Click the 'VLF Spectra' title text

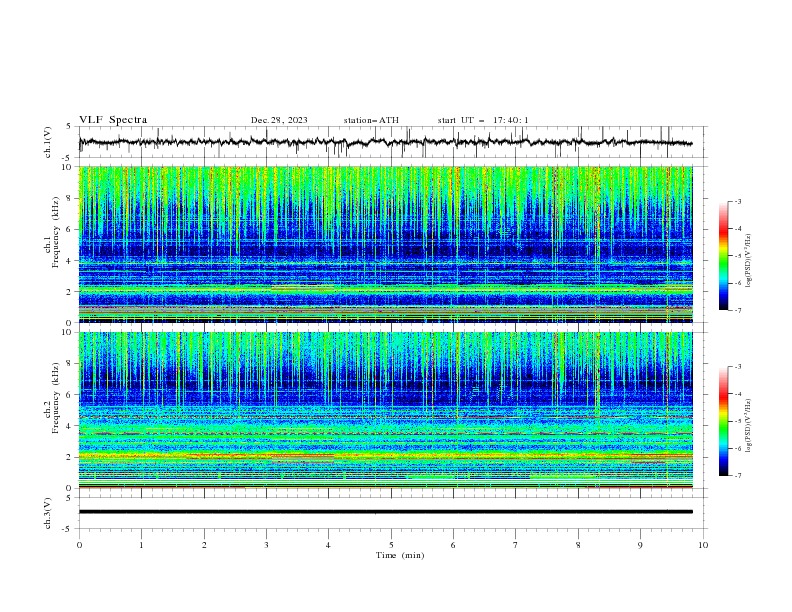pyautogui.click(x=113, y=120)
